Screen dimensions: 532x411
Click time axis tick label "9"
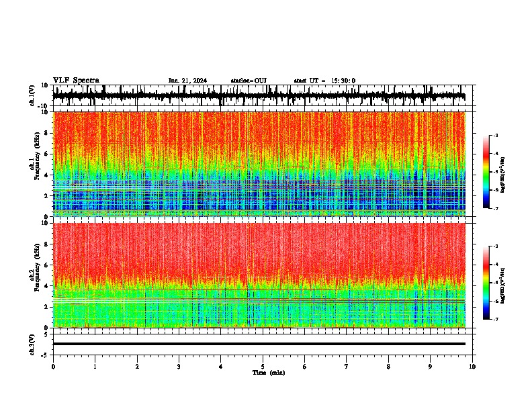pos(430,367)
